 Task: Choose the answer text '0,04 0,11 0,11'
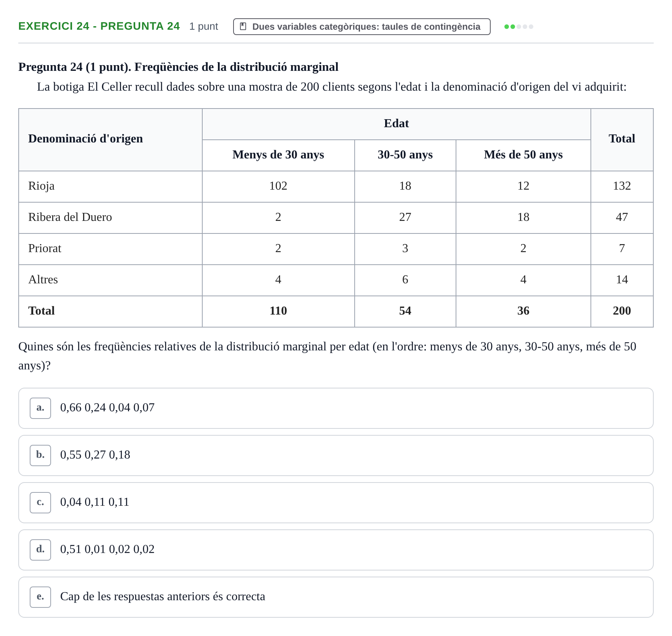[95, 502]
